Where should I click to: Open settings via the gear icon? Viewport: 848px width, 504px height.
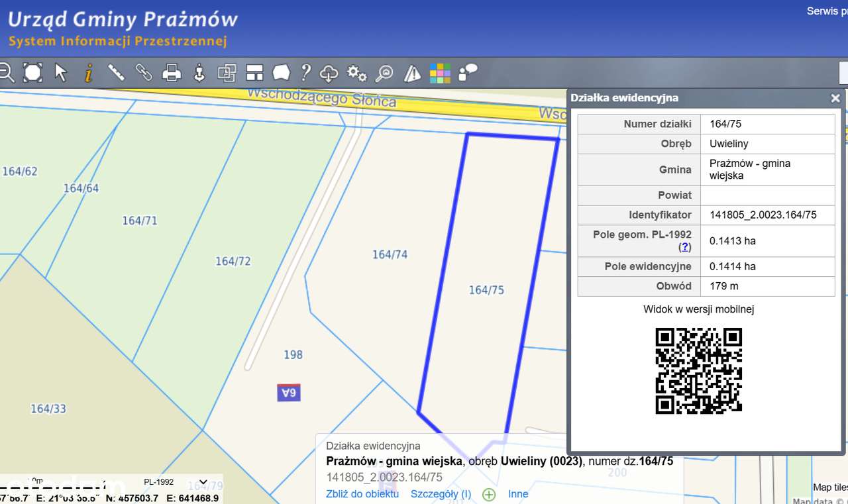click(x=356, y=73)
